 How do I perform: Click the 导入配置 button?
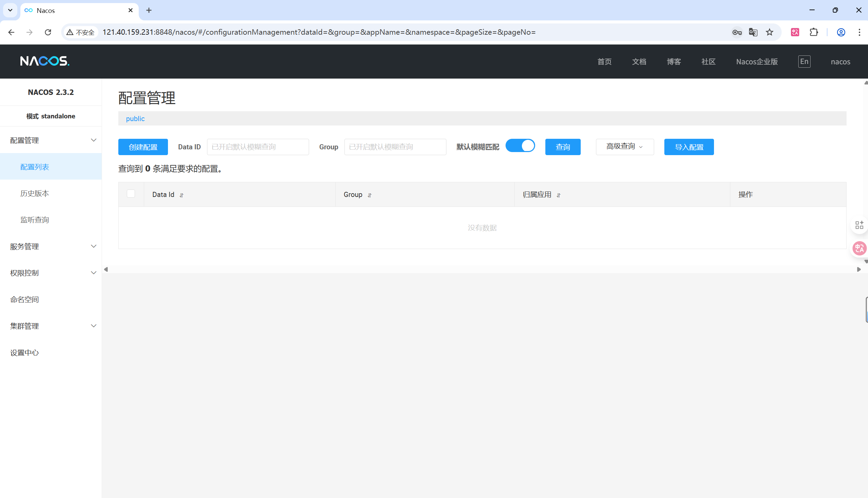(688, 147)
